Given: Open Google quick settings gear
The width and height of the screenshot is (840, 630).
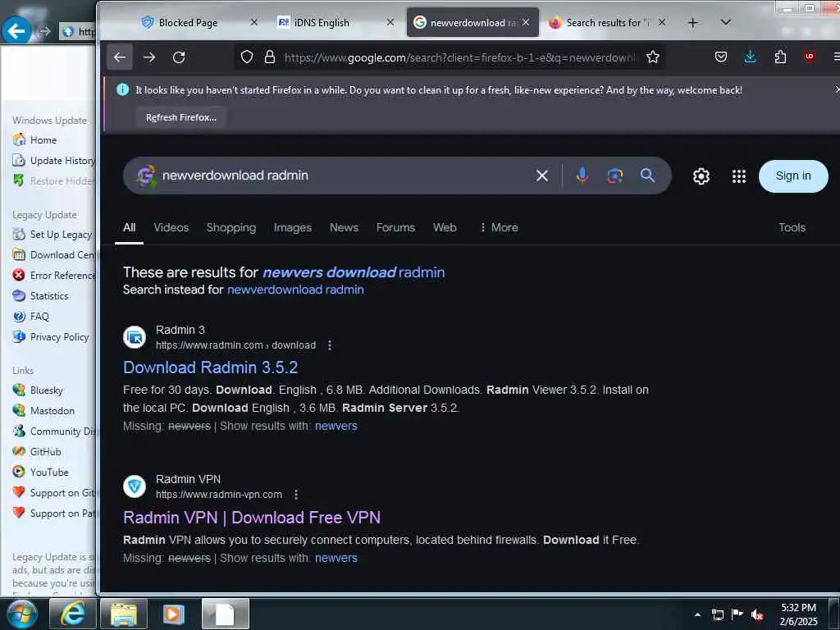Looking at the screenshot, I should (701, 176).
